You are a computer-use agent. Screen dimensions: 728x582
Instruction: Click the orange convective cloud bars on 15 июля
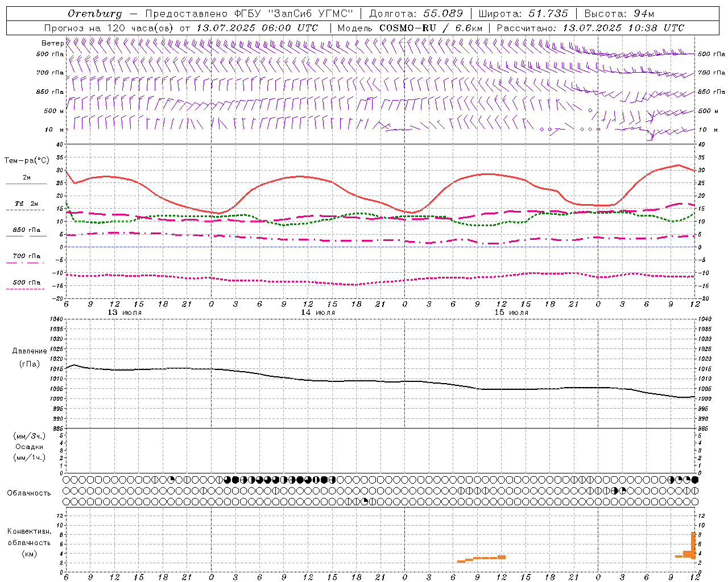[x=481, y=559]
